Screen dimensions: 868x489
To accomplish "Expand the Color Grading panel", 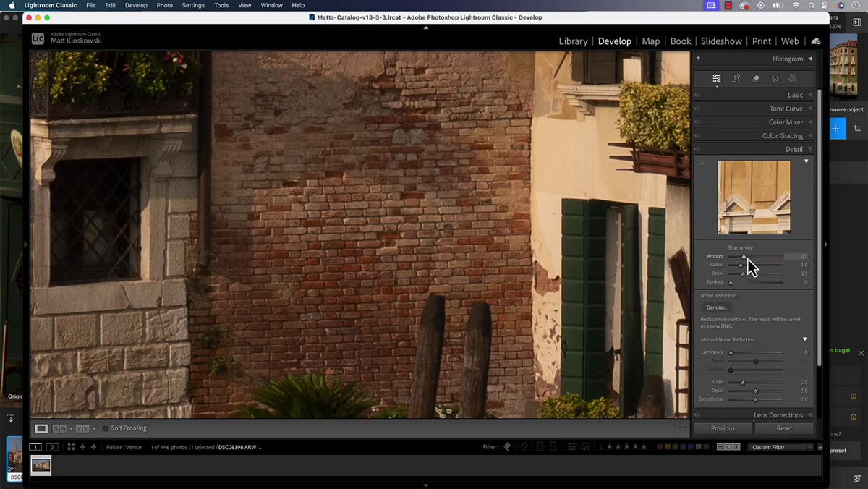I will 810,135.
